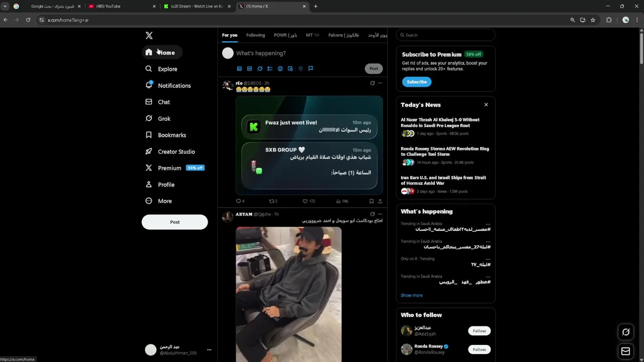Bookmark rEo's post
The height and width of the screenshot is (362, 644).
coord(371,201)
